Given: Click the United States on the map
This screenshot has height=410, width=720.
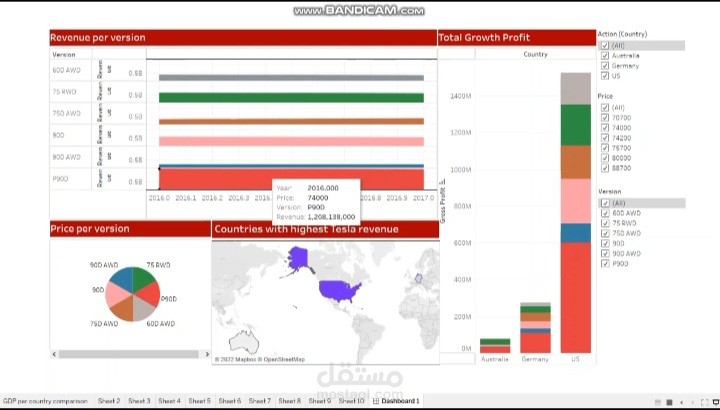Looking at the screenshot, I should 339,291.
